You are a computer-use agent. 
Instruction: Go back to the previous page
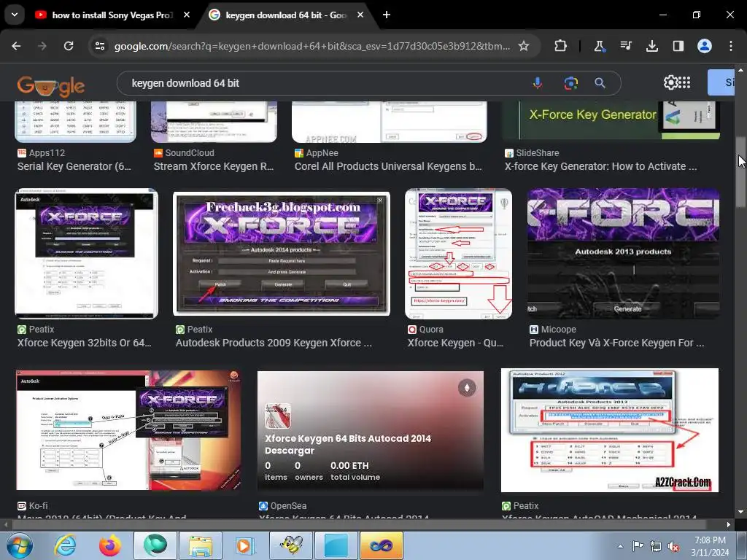(16, 46)
